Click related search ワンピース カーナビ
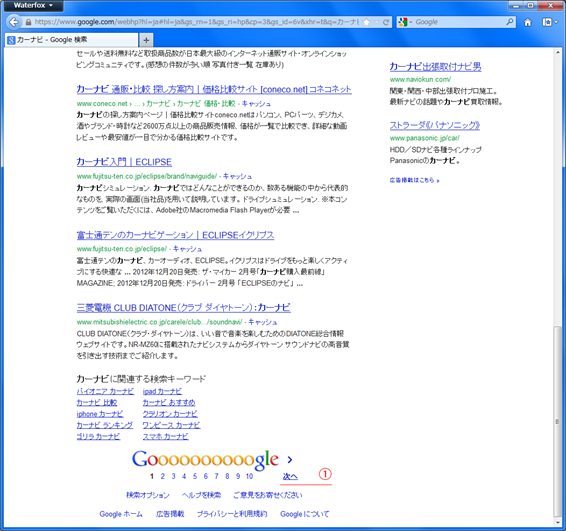This screenshot has width=566, height=531. pyautogui.click(x=171, y=425)
